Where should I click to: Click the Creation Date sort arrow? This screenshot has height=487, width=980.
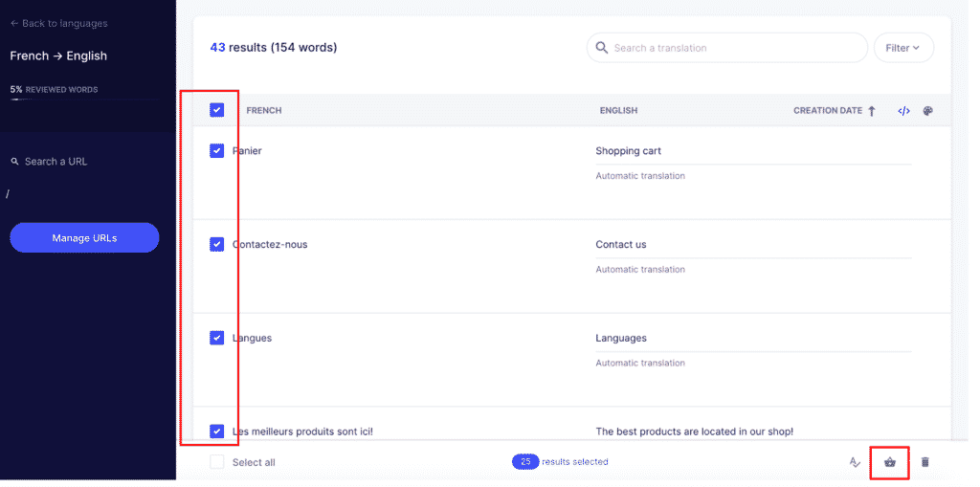coord(872,111)
